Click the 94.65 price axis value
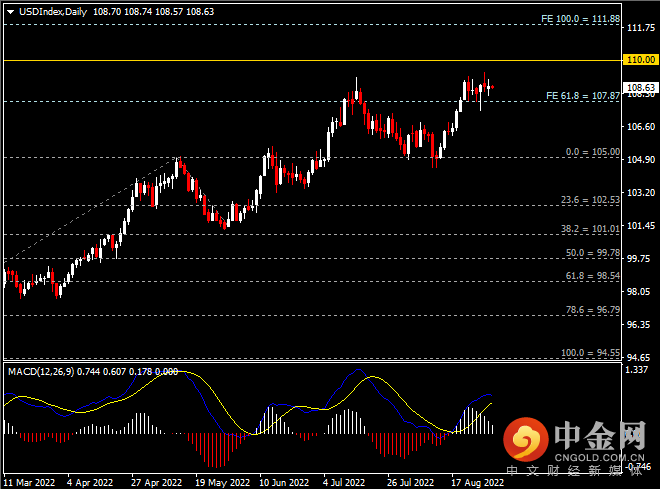The height and width of the screenshot is (489, 660). [x=641, y=358]
